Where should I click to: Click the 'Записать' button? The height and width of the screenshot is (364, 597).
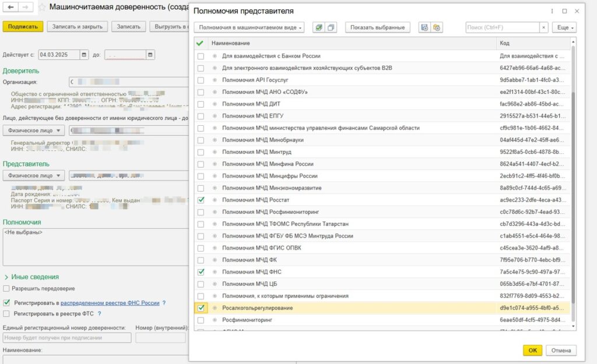click(x=128, y=27)
